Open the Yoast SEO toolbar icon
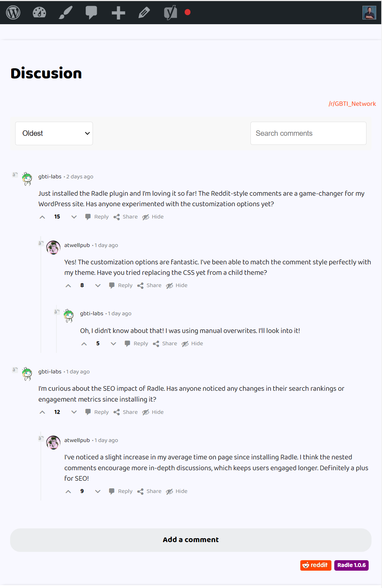Image resolution: width=382 pixels, height=588 pixels. click(x=170, y=12)
